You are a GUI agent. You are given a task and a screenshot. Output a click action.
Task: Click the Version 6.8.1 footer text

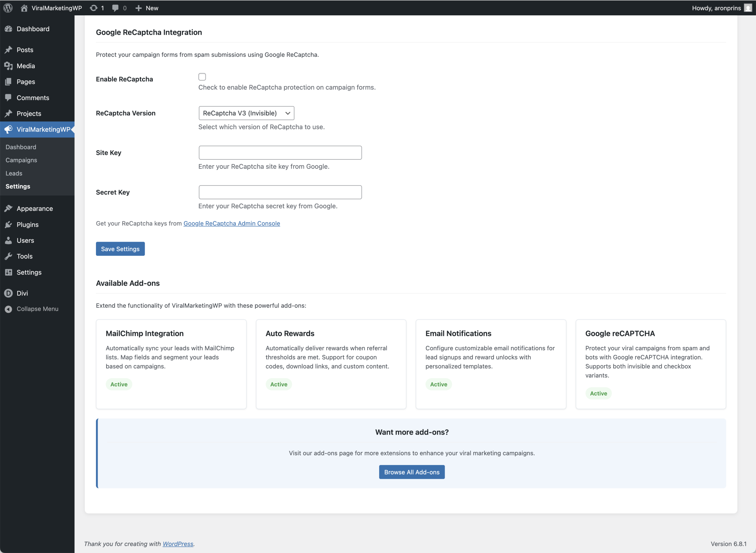729,544
